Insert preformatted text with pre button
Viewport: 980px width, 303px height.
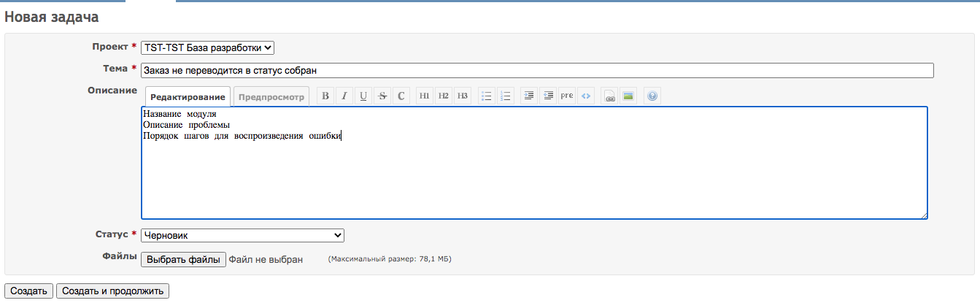point(567,96)
